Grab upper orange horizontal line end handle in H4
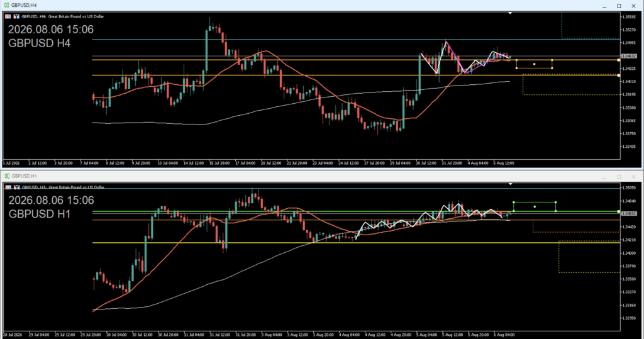The image size is (644, 339). click(619, 60)
